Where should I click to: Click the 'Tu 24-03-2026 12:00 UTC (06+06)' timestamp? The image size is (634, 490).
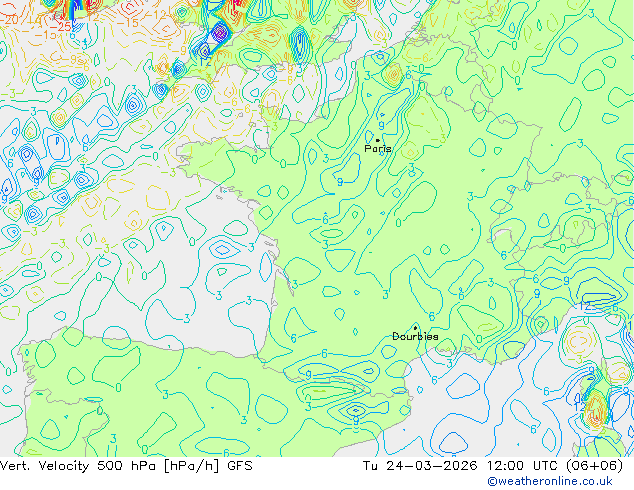click(493, 466)
